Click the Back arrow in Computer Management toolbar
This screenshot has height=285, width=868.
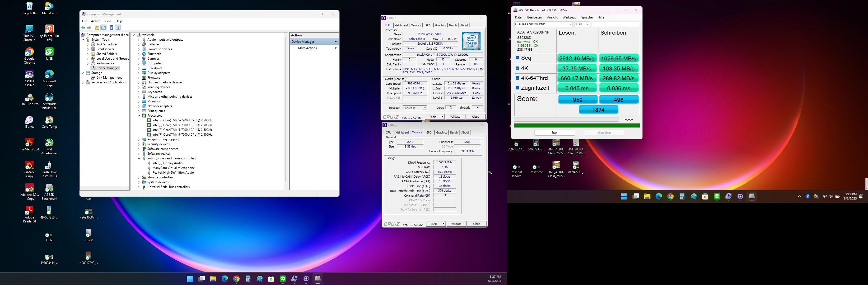tap(83, 28)
